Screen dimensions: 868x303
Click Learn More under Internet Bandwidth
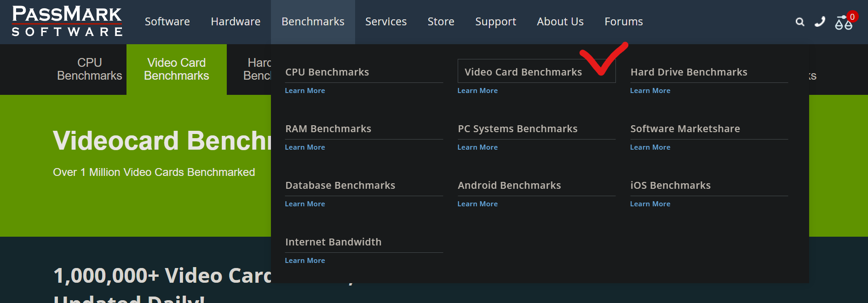305,261
